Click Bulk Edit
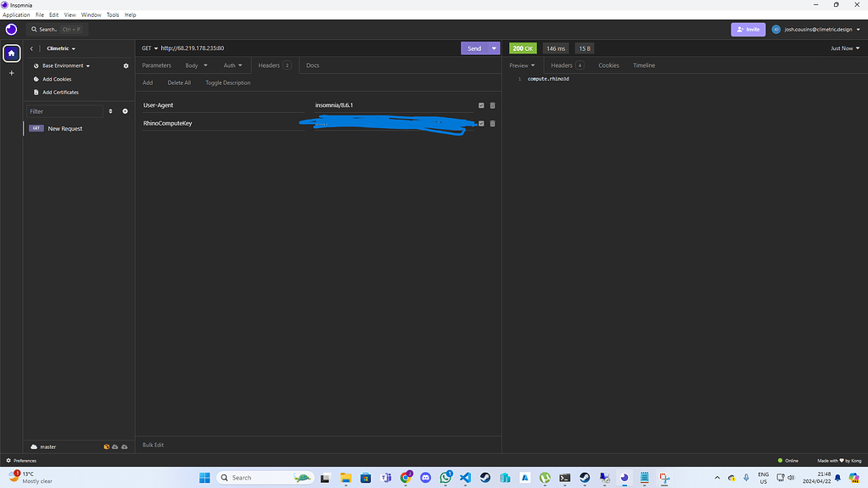Viewport: 868px width, 488px height. pyautogui.click(x=153, y=445)
